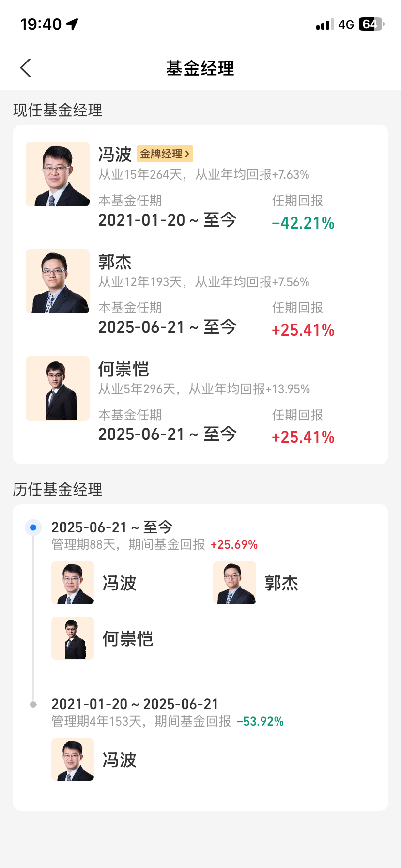Screen dimensions: 401x868
Task: Tap the -42.21% tenure return for 冯波
Action: click(303, 223)
